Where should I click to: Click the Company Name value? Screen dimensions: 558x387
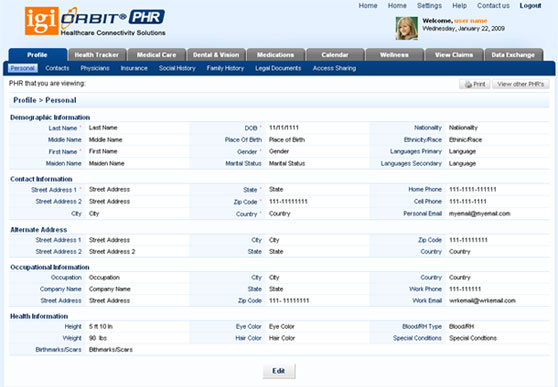tap(110, 289)
